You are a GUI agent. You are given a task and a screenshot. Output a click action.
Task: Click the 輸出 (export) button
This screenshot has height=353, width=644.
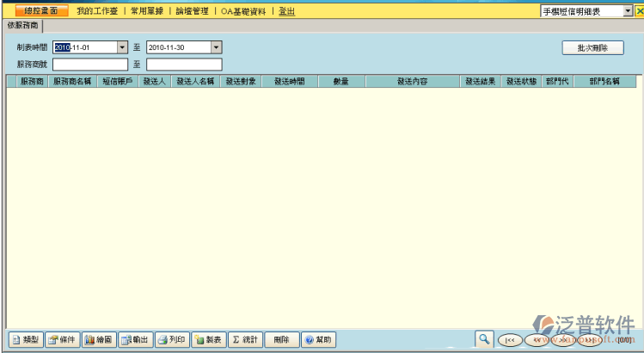pyautogui.click(x=135, y=339)
